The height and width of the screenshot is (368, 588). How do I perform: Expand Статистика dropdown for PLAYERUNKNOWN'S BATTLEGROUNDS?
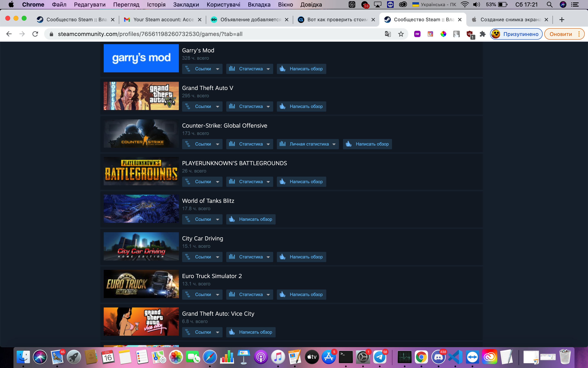point(249,182)
